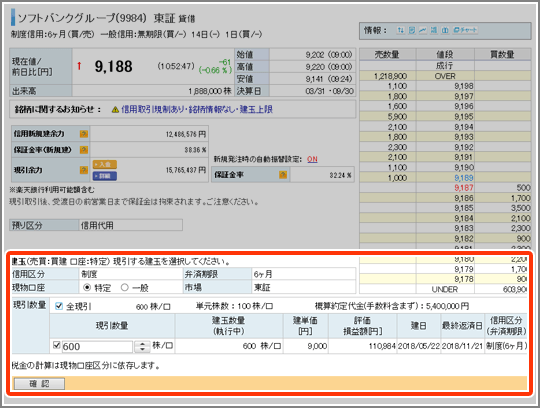Screen dimensions: 540x408
Task: Open the book icon in 情報 bar
Action: (445, 30)
